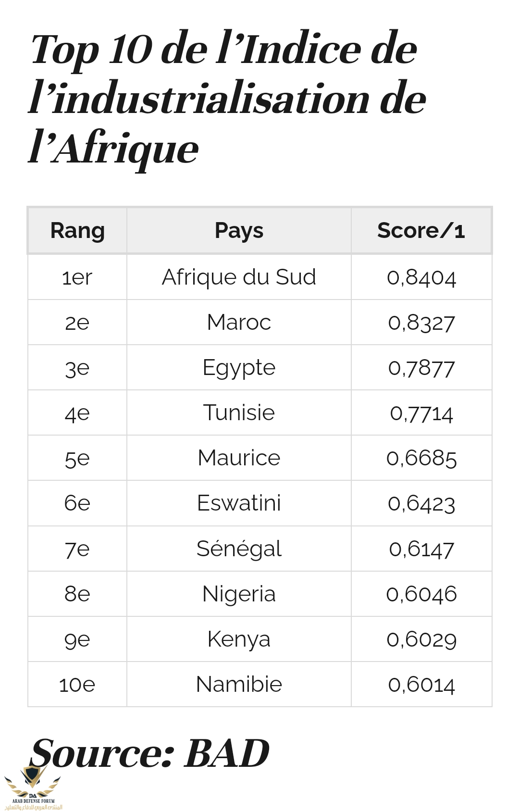Click the 'Egypte' table cell

coord(239,367)
